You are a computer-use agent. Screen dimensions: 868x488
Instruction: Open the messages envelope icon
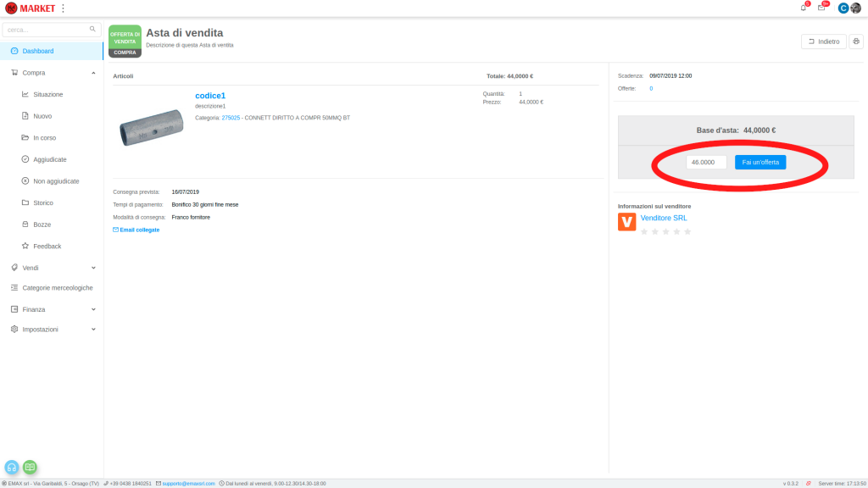821,8
